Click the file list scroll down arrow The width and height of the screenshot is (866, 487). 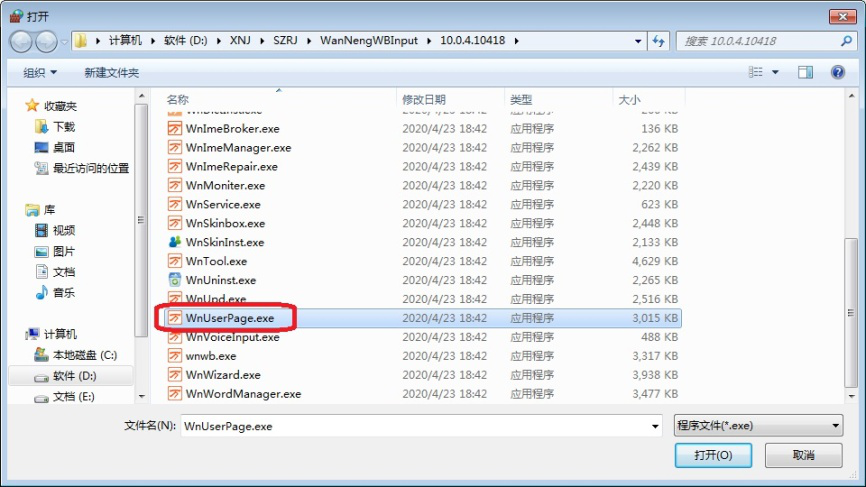[x=851, y=396]
